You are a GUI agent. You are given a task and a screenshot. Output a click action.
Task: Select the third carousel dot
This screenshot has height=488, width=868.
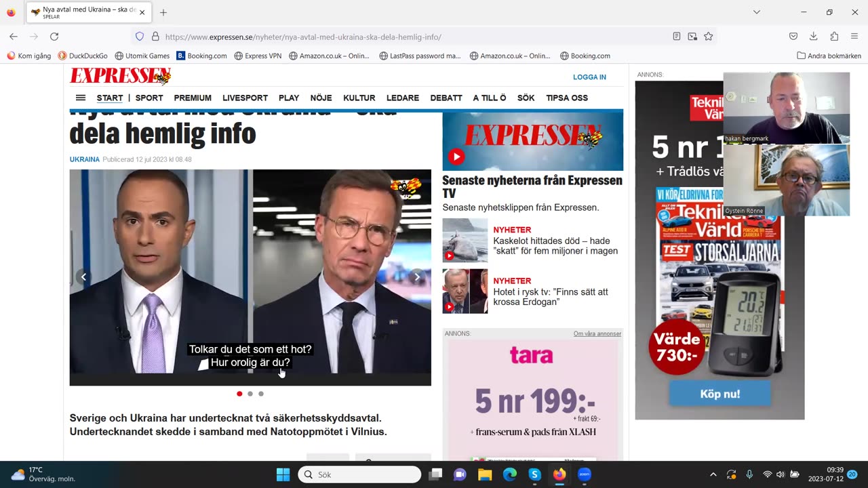pyautogui.click(x=261, y=394)
